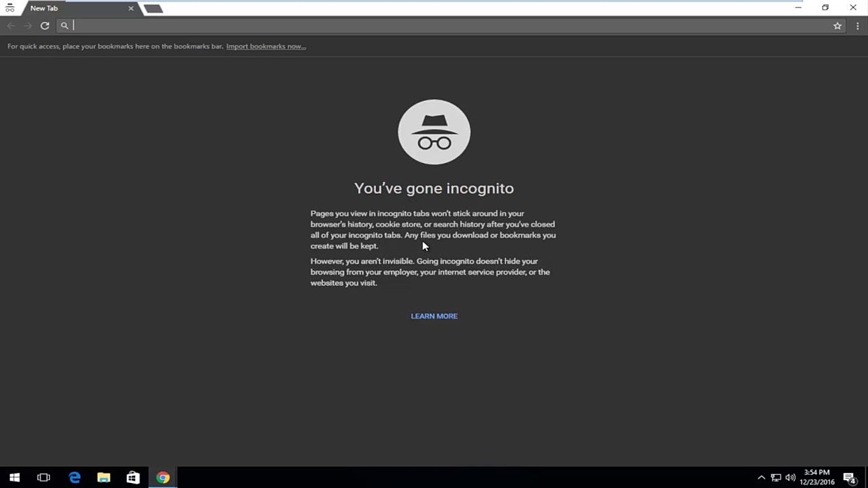Click the 'Pages you view in incognito' paragraph
Image resolution: width=868 pixels, height=488 pixels.
pyautogui.click(x=433, y=230)
